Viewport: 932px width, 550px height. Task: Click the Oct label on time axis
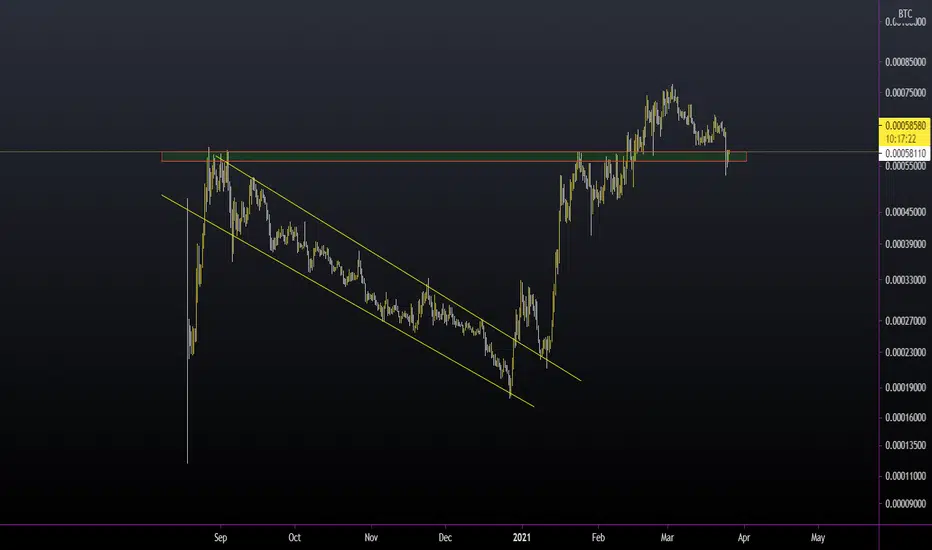tap(294, 538)
